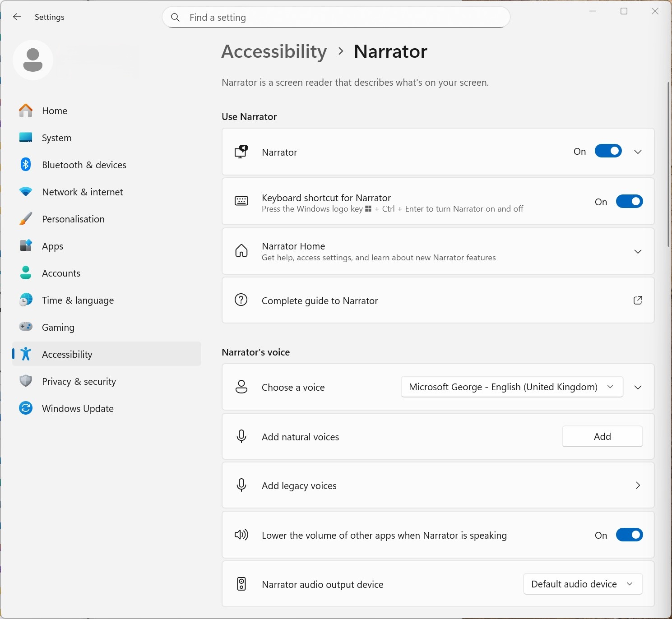This screenshot has width=672, height=619.
Task: Open Time & language settings section
Action: coord(78,300)
